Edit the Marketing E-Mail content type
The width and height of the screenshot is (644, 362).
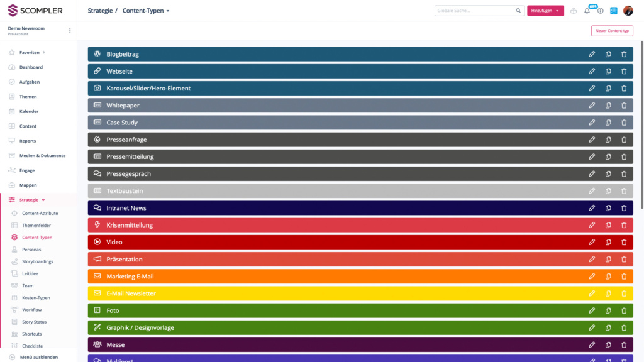click(x=592, y=277)
